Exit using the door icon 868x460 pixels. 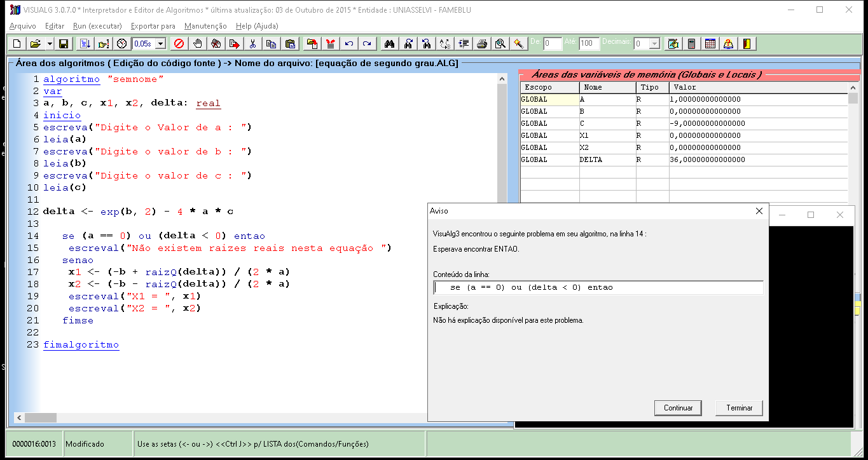[x=747, y=44]
